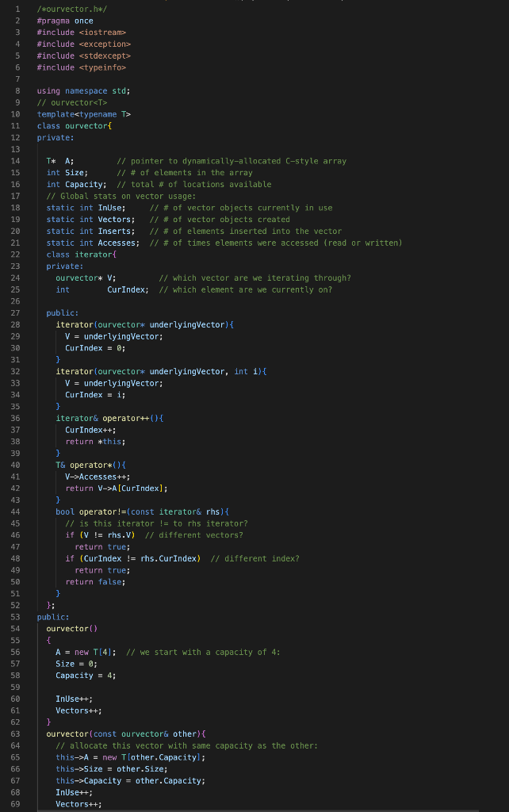The image size is (509, 812).
Task: Click the 'class iterator{' line
Action: (82, 255)
